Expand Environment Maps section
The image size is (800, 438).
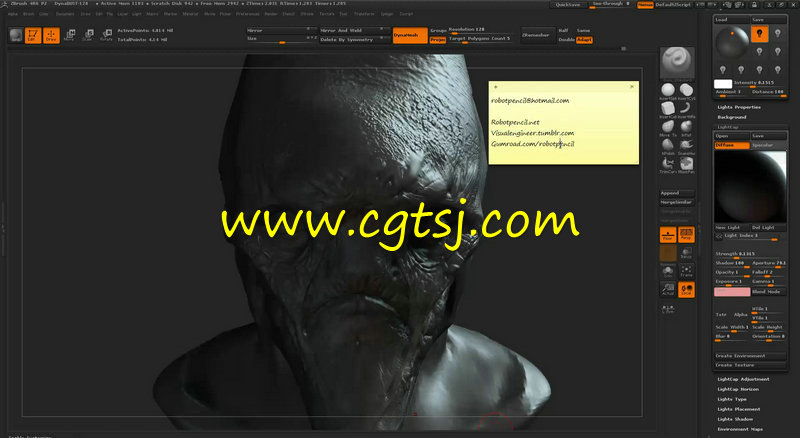tap(740, 429)
